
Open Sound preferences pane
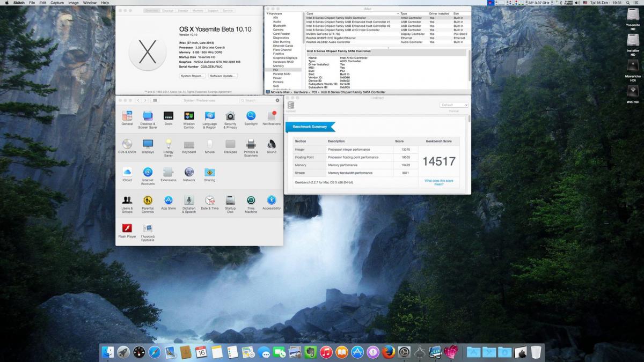(x=272, y=146)
